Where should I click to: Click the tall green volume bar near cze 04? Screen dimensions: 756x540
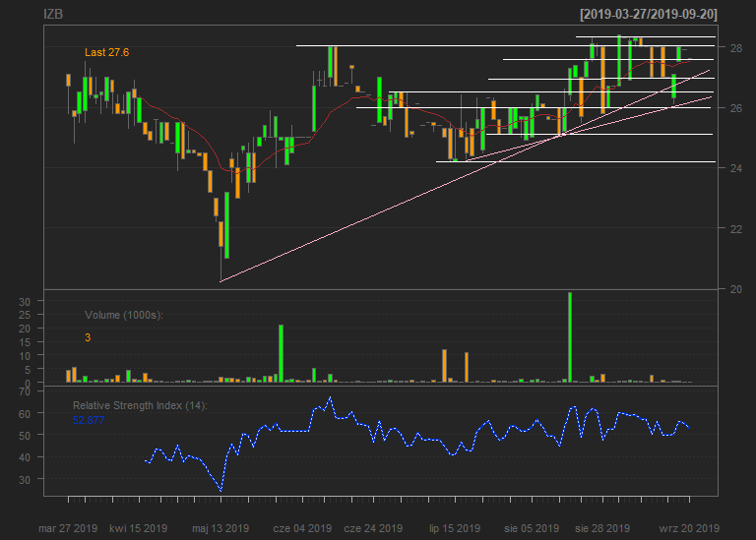point(282,353)
